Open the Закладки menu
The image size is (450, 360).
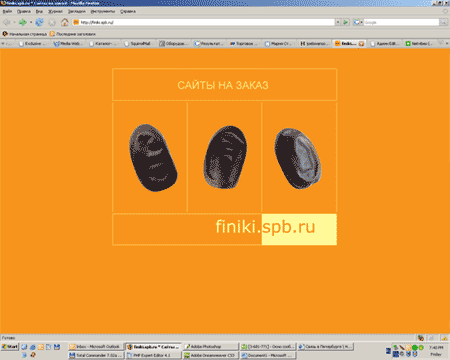coord(77,11)
